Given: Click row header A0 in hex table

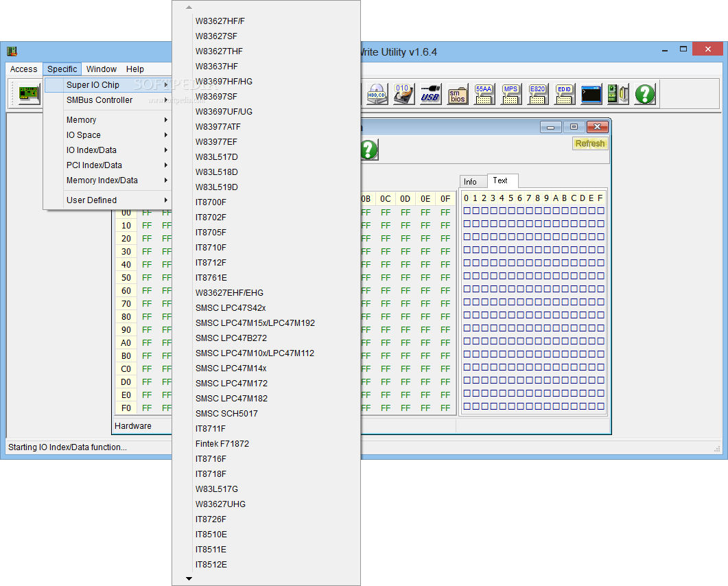Looking at the screenshot, I should 126,342.
